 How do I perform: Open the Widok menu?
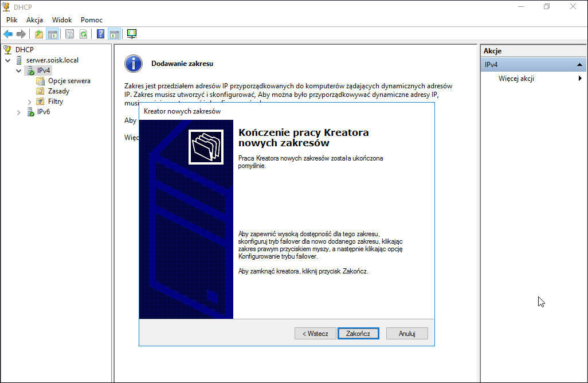pos(62,20)
